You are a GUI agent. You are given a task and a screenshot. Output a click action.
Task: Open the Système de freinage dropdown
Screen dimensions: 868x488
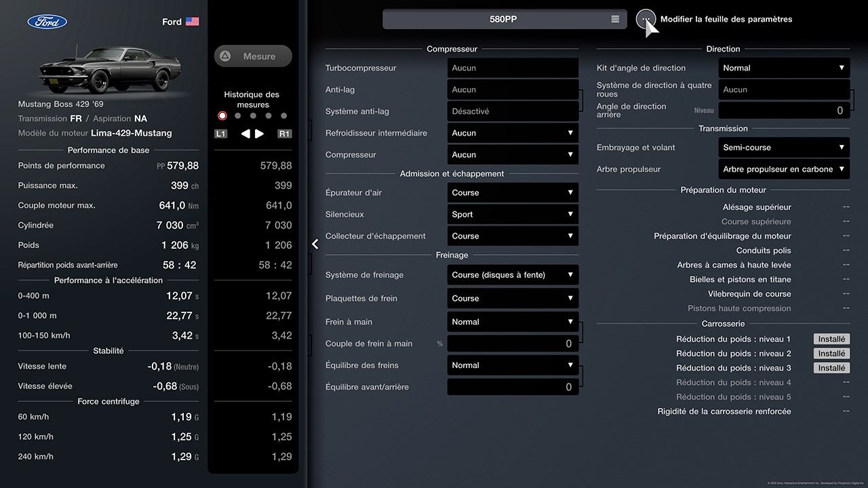point(513,274)
